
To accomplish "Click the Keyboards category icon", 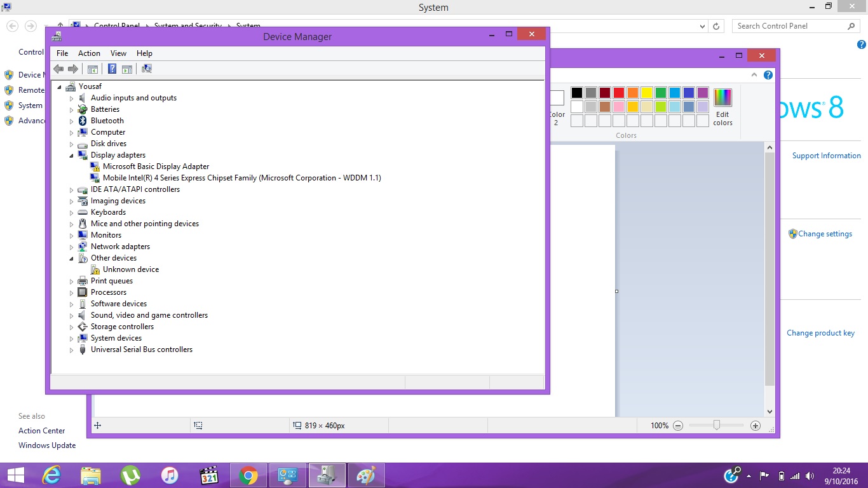I will pyautogui.click(x=83, y=212).
